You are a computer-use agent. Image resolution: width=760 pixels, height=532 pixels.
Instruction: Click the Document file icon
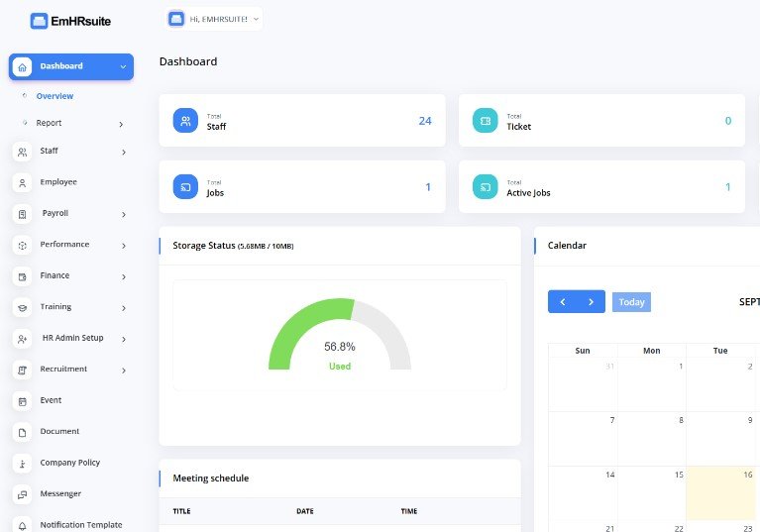(23, 433)
